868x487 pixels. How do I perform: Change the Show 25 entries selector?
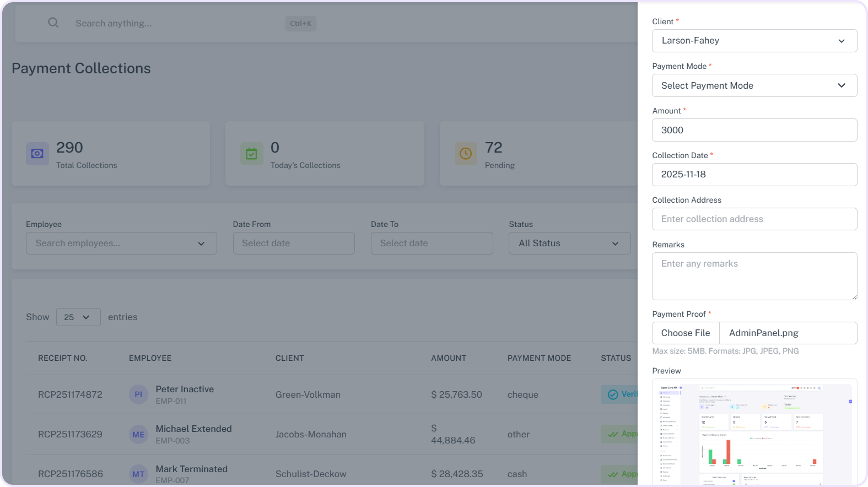click(x=78, y=317)
